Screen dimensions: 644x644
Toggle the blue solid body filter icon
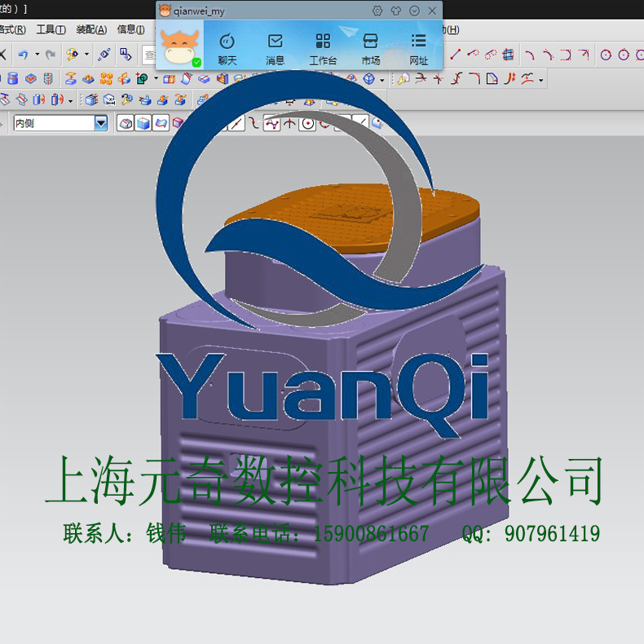(x=143, y=123)
